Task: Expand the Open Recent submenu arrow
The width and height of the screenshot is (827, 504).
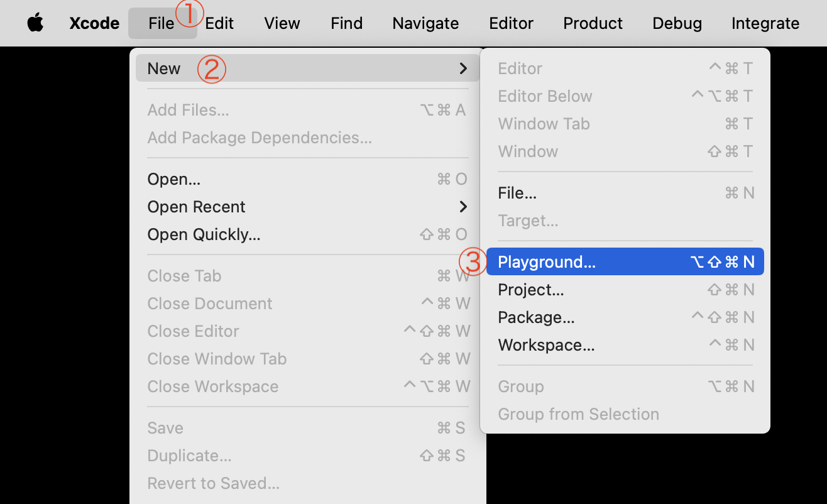Action: click(x=463, y=207)
